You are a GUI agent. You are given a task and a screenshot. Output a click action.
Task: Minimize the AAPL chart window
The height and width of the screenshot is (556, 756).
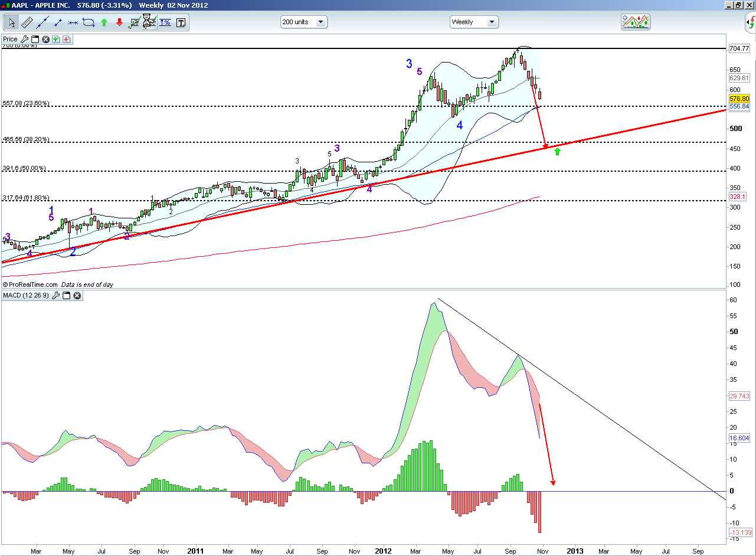coord(729,5)
